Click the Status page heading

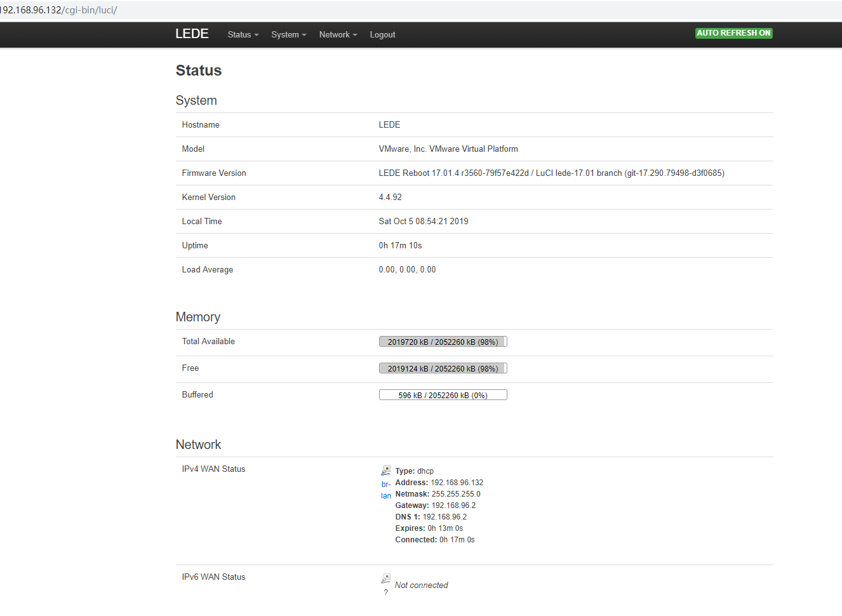[x=199, y=70]
